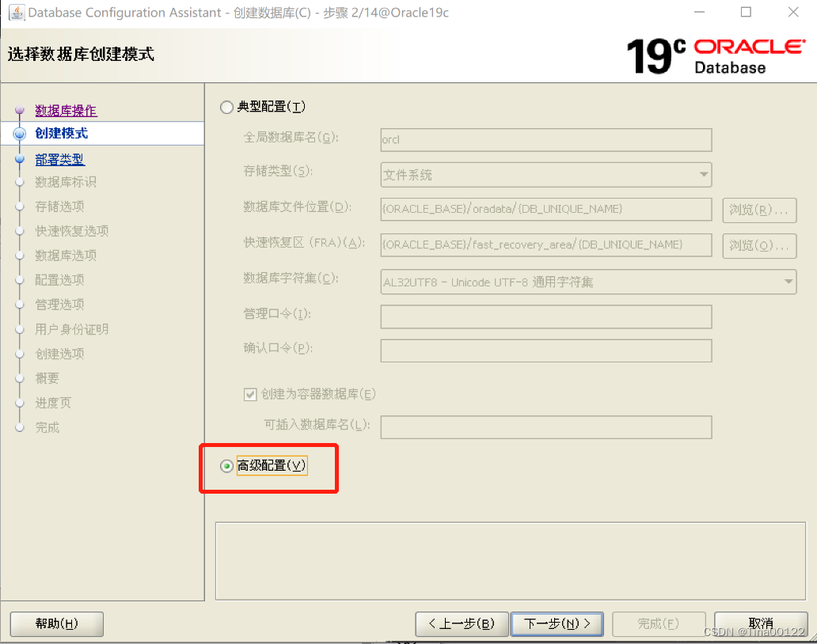
Task: Maximize the Database Configuration Assistant window
Action: click(x=746, y=12)
